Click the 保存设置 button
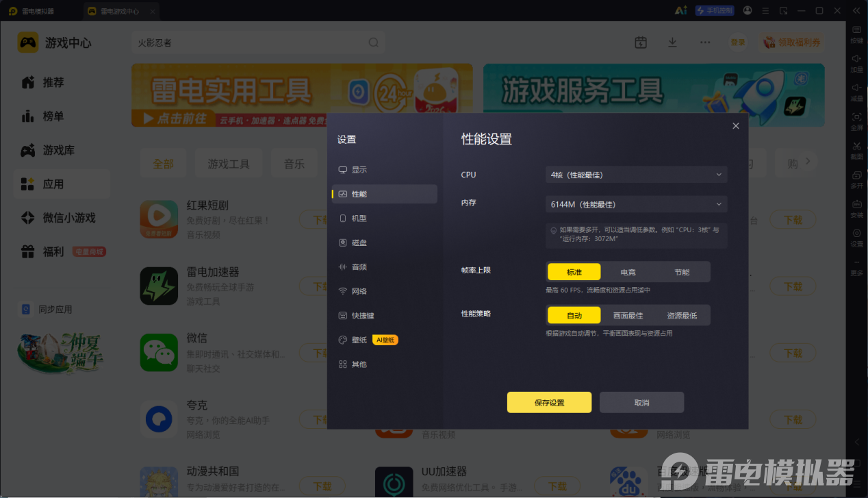 [x=549, y=402]
